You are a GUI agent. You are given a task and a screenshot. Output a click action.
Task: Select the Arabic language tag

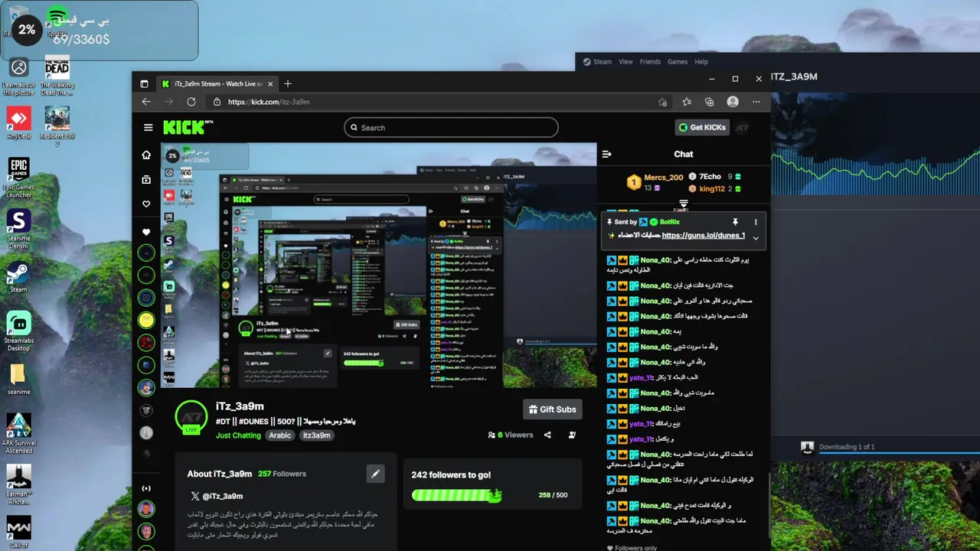(279, 435)
